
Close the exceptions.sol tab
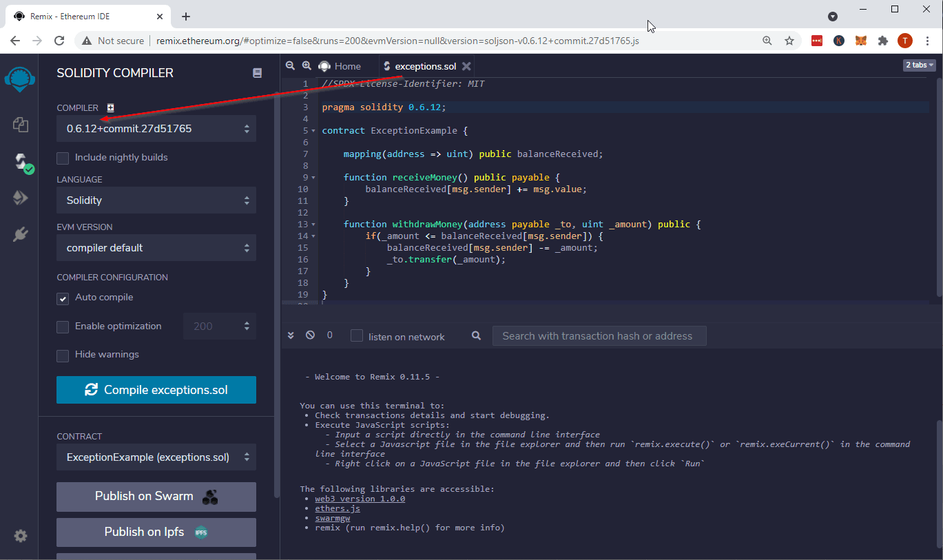point(466,66)
